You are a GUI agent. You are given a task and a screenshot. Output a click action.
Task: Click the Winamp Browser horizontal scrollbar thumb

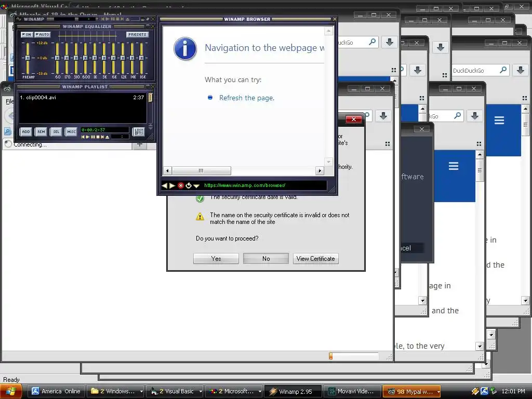(x=201, y=170)
